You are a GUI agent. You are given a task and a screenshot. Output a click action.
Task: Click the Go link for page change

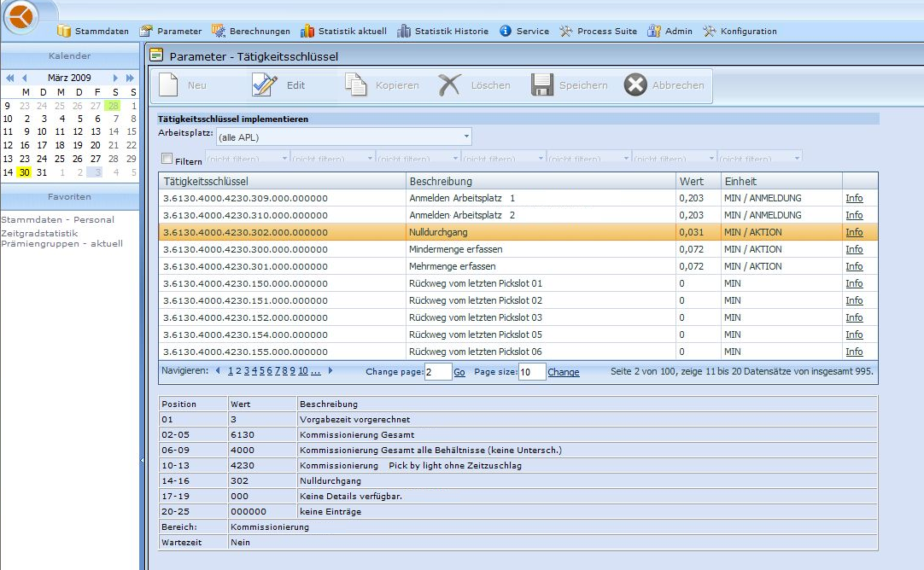point(459,372)
